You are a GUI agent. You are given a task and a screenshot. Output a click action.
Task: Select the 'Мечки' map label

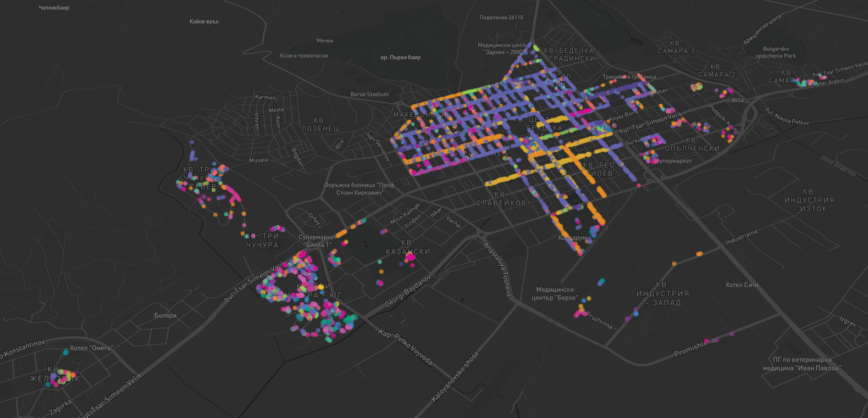(x=325, y=41)
